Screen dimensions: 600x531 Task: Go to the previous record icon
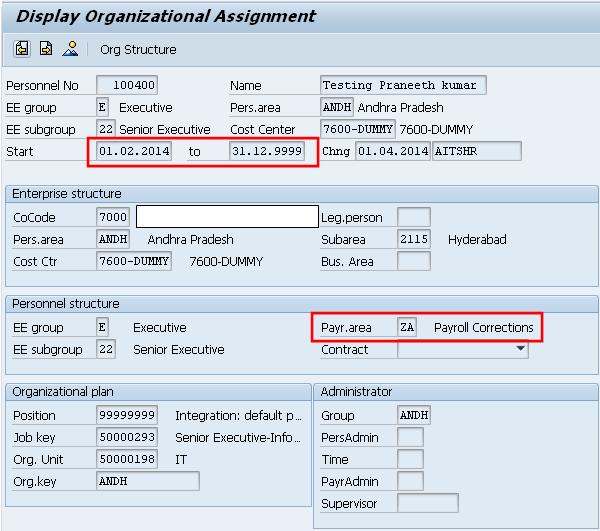[x=21, y=49]
